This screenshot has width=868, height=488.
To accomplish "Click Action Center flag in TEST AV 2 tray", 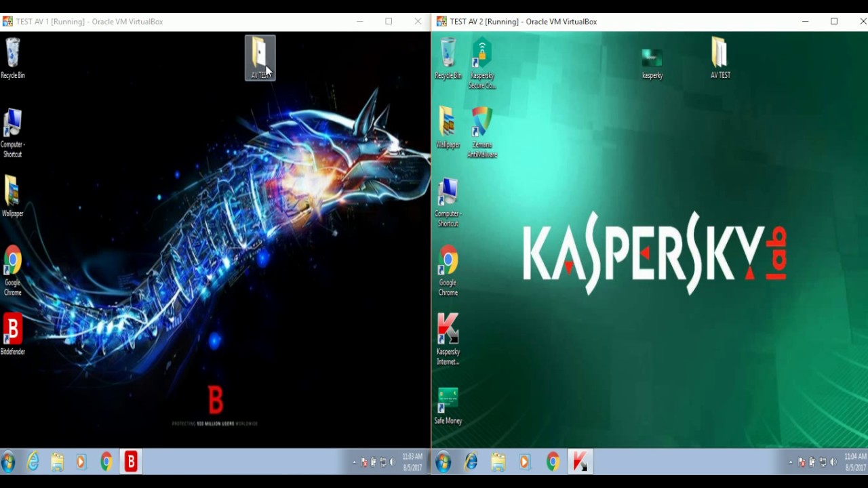I will tap(802, 462).
